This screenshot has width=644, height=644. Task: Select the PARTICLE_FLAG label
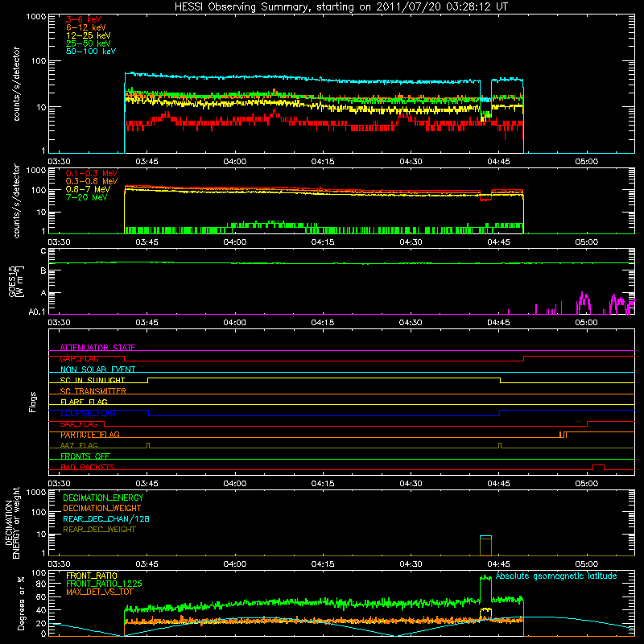click(x=90, y=435)
